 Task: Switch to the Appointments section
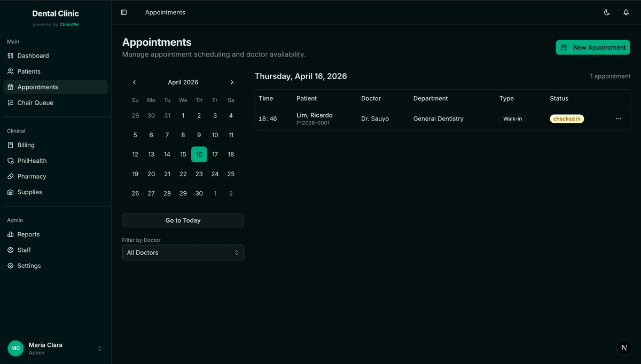pyautogui.click(x=37, y=86)
